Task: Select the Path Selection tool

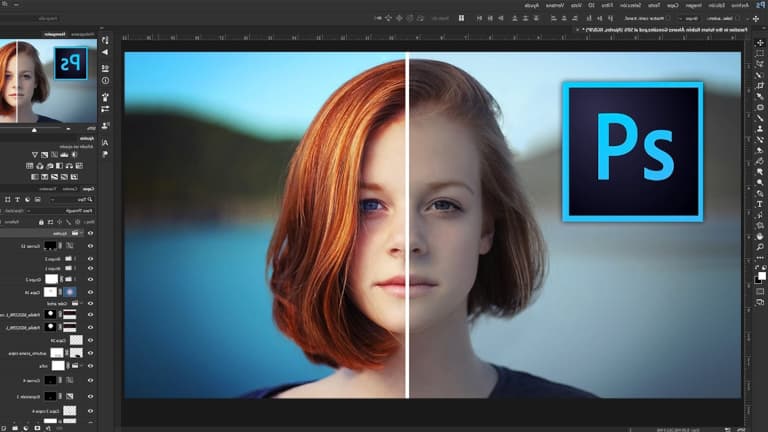Action: click(x=760, y=215)
